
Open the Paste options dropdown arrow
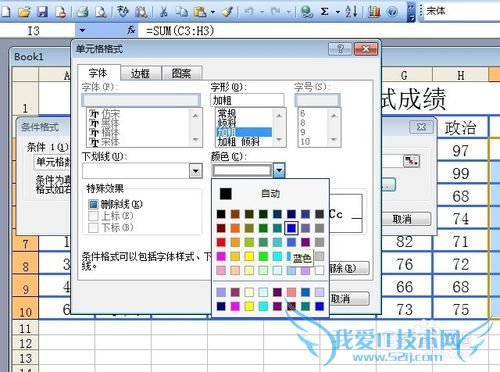pyautogui.click(x=213, y=12)
